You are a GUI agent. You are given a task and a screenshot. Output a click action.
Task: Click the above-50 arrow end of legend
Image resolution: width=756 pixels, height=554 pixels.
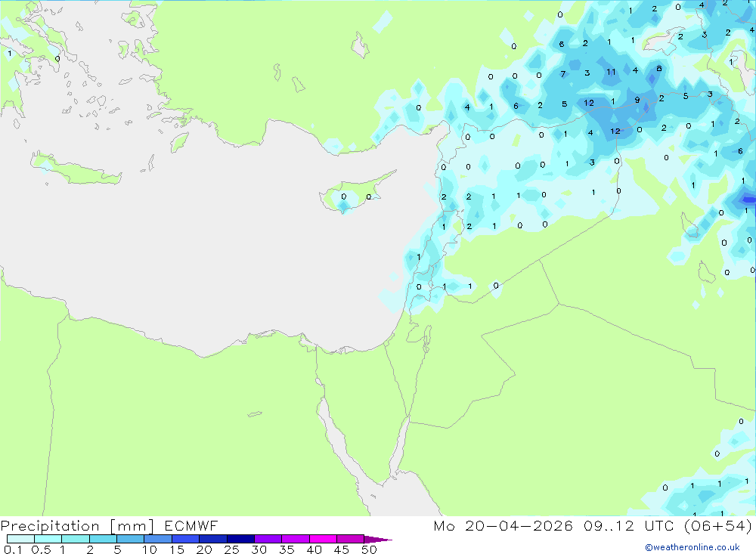(x=378, y=539)
